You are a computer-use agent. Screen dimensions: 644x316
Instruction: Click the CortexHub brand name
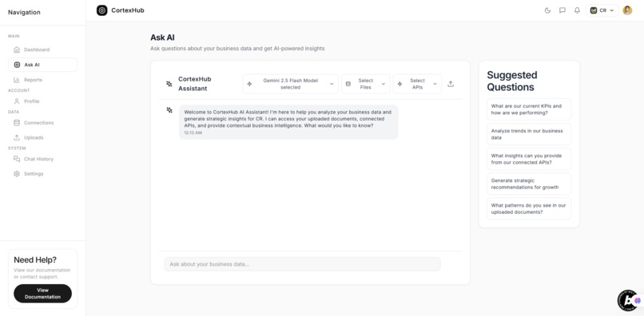[128, 10]
